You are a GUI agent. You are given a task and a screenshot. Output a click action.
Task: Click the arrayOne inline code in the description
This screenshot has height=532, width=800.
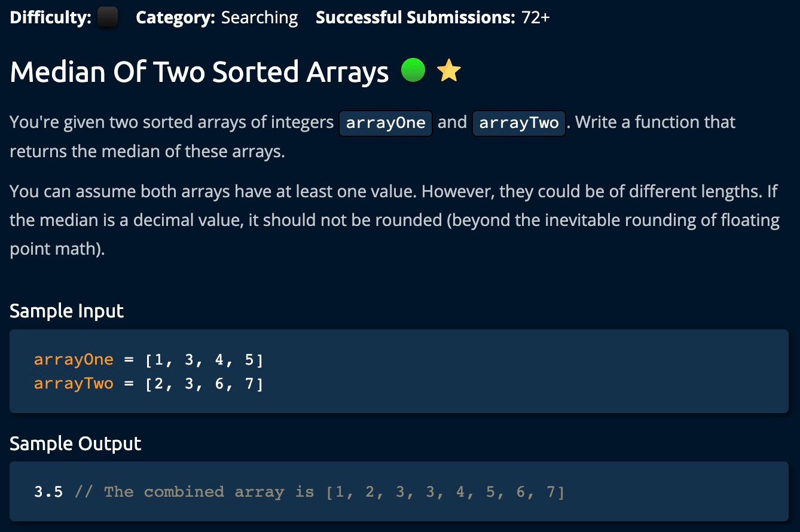386,123
